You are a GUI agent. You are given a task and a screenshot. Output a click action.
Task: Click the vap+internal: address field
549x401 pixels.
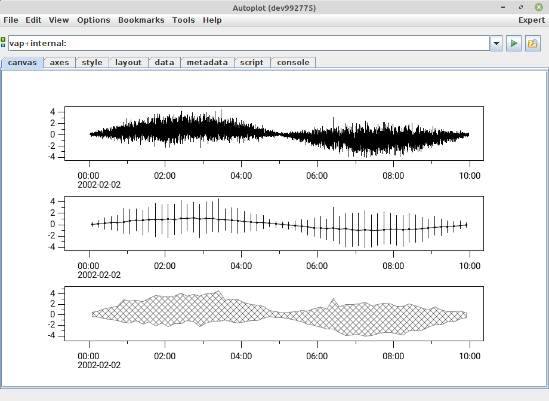(x=249, y=43)
